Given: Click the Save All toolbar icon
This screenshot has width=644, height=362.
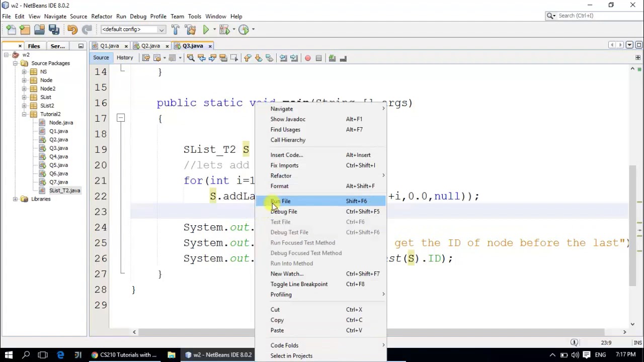Looking at the screenshot, I should 54,29.
